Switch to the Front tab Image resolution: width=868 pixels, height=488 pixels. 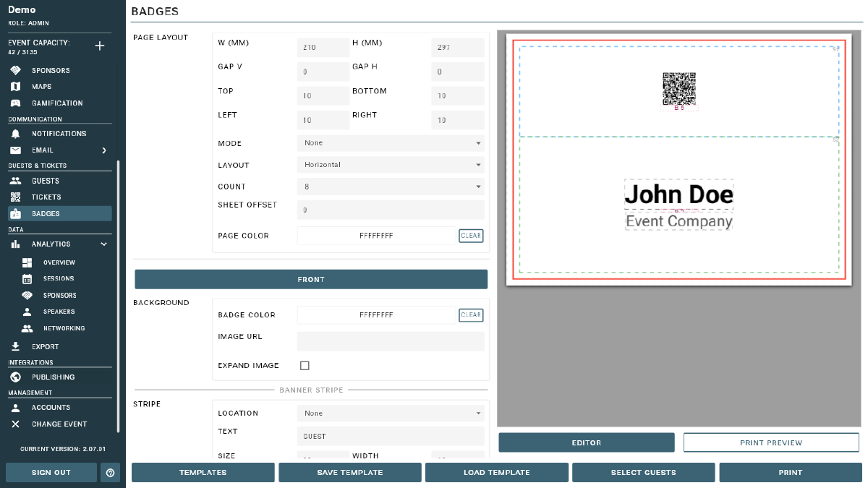311,279
